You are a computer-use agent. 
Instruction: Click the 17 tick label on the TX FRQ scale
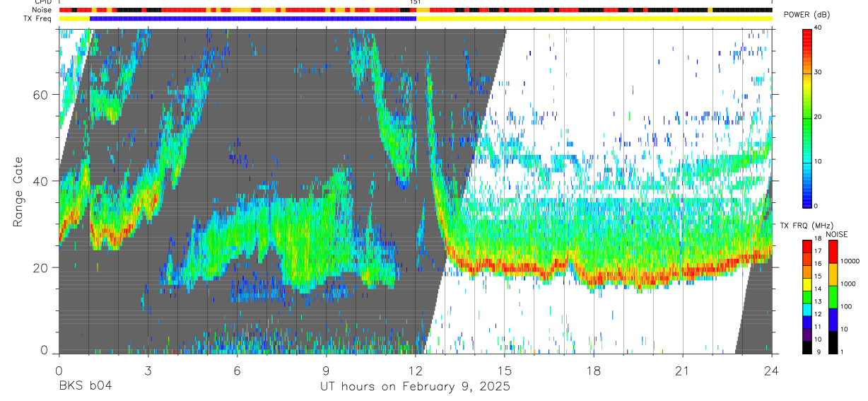819,251
